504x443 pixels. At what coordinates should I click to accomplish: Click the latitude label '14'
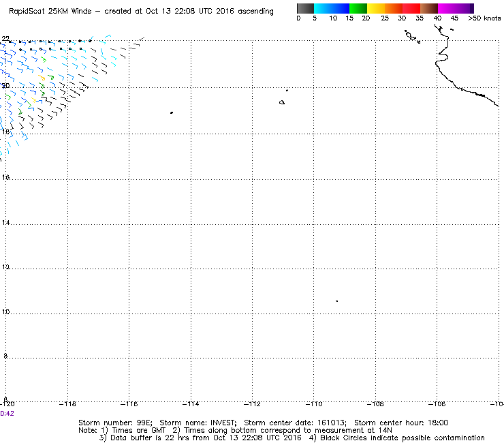(x=5, y=222)
